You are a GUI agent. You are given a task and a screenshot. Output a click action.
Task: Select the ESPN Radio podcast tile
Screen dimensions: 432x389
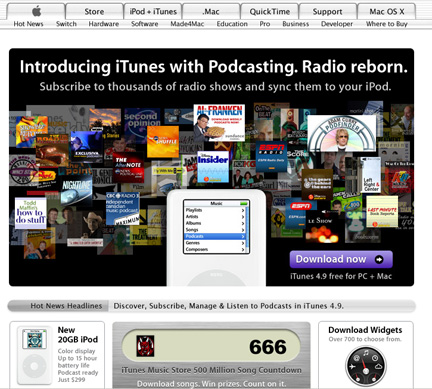point(271,157)
